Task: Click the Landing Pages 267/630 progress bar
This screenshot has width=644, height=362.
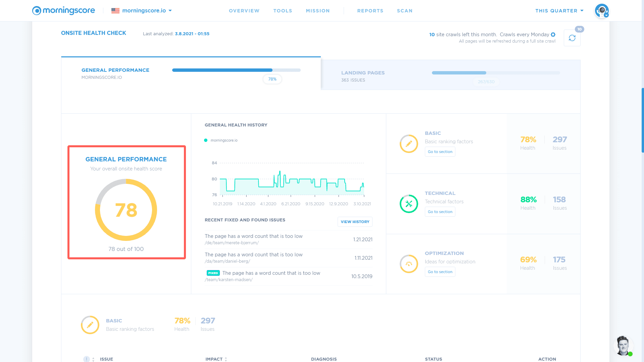Action: pos(496,73)
